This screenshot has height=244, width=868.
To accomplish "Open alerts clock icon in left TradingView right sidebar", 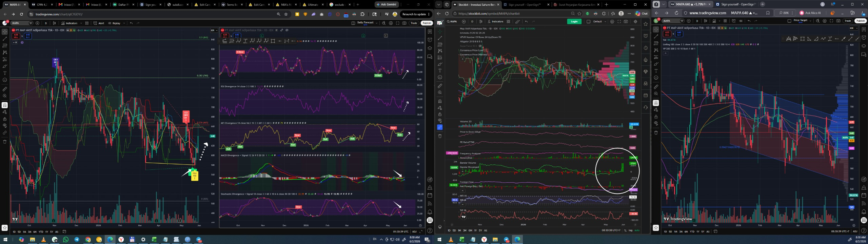I will pyautogui.click(x=430, y=40).
